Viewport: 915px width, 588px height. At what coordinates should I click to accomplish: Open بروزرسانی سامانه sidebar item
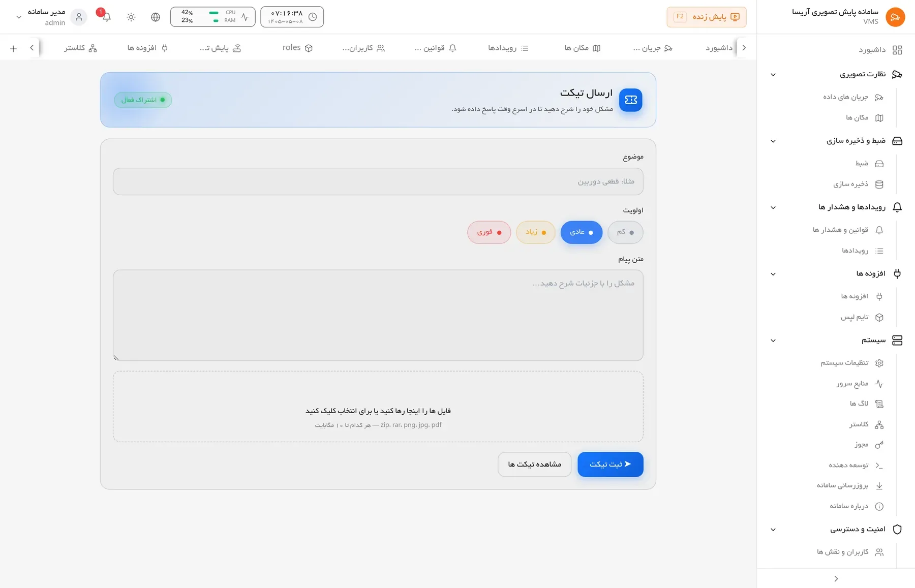tap(850, 485)
